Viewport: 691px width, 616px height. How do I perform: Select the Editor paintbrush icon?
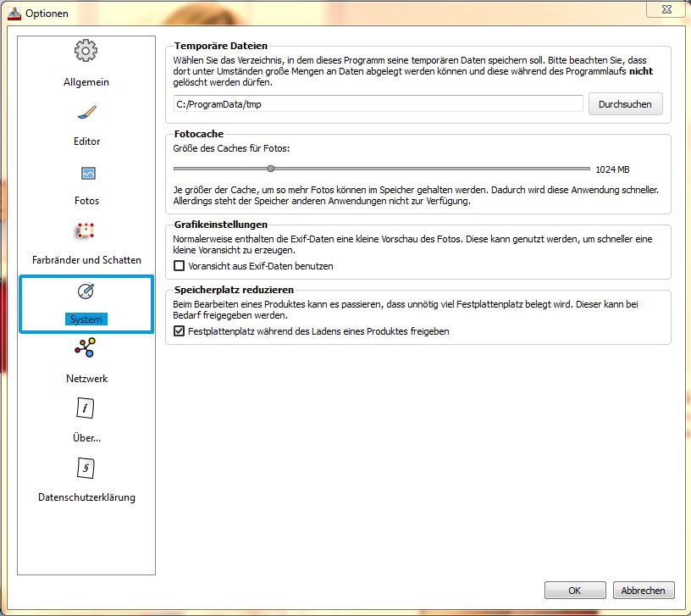(x=87, y=113)
